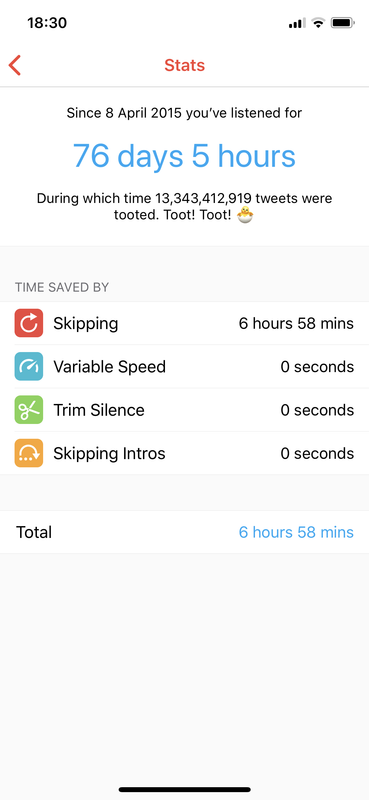Tap the orange Skipping Intros icon
The image size is (369, 800).
29,453
